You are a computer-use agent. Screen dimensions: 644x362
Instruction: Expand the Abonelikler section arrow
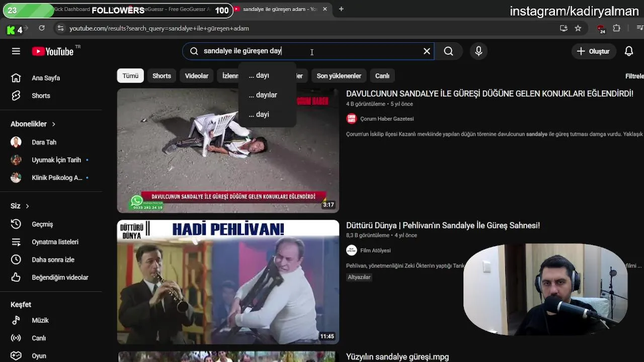tap(53, 124)
